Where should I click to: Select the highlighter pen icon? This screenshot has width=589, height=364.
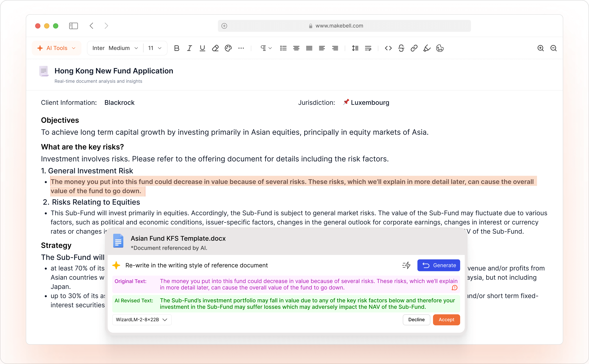tap(427, 48)
